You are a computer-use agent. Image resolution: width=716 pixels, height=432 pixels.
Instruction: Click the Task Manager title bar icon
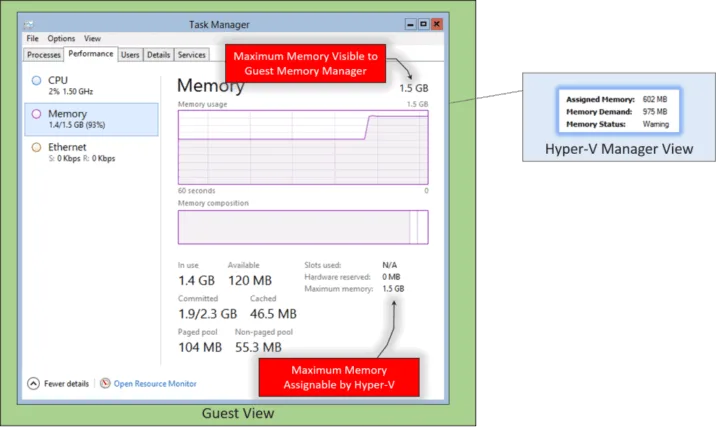click(29, 24)
